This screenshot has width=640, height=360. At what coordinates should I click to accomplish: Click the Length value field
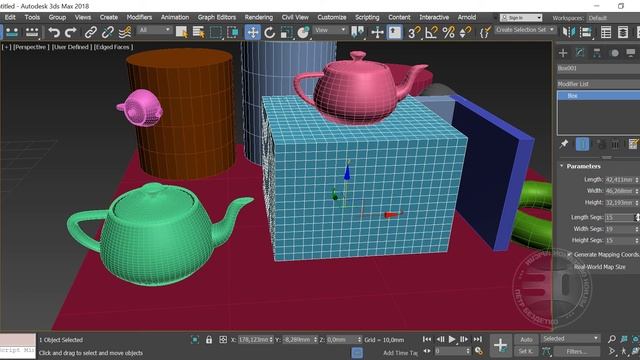pos(619,180)
